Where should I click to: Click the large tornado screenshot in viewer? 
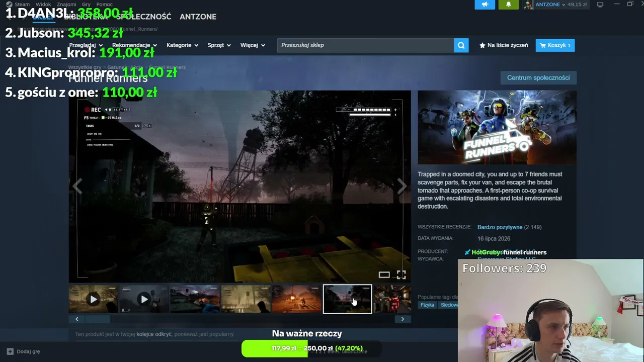(x=240, y=187)
